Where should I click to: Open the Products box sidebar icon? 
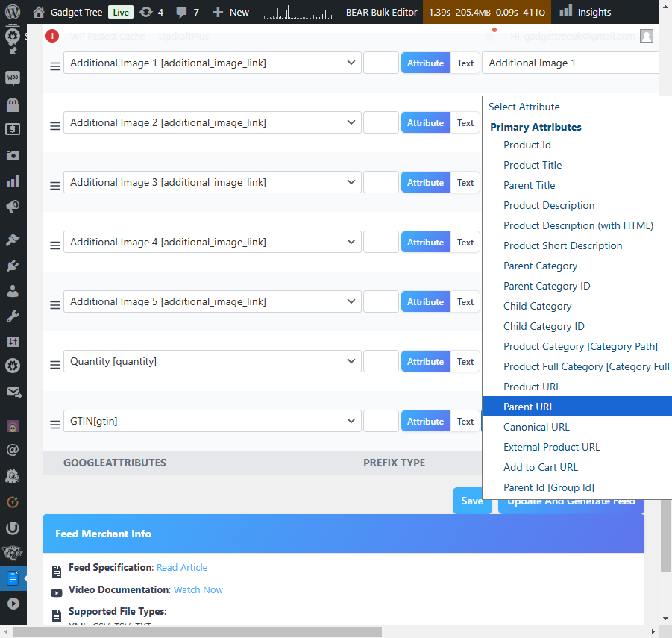(x=13, y=104)
